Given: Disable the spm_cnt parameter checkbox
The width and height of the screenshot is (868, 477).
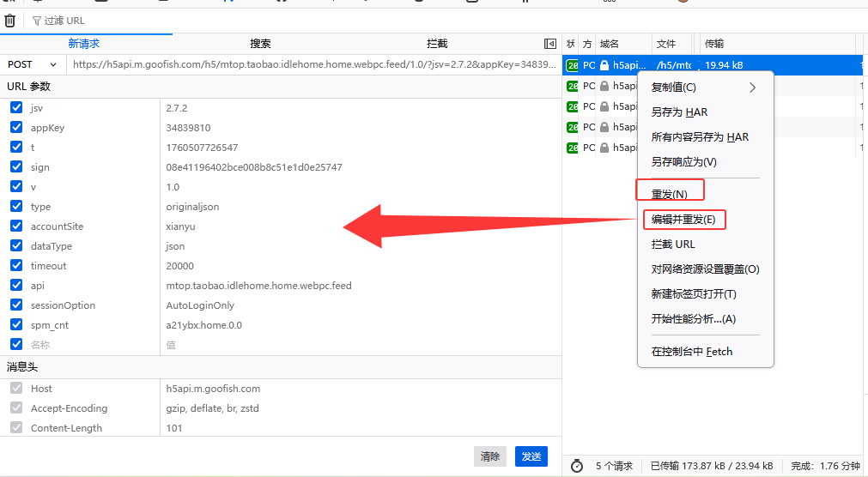Looking at the screenshot, I should coord(15,325).
